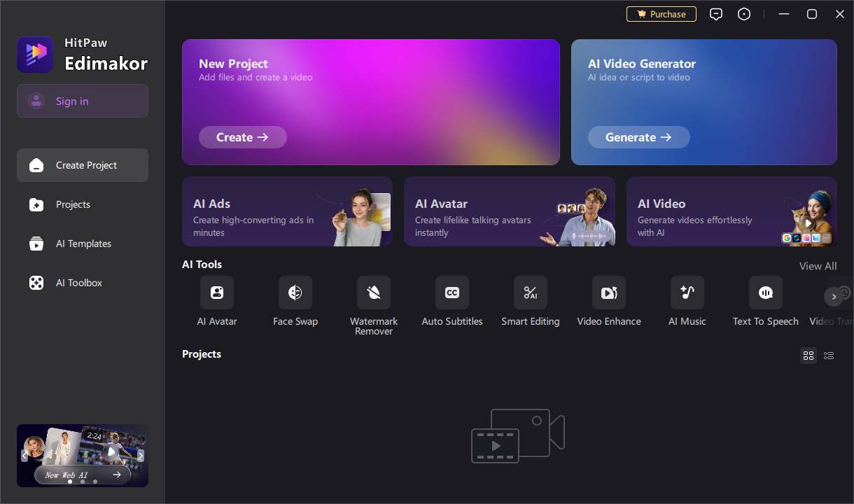
Task: Open the AI Video feature card
Action: 731,211
